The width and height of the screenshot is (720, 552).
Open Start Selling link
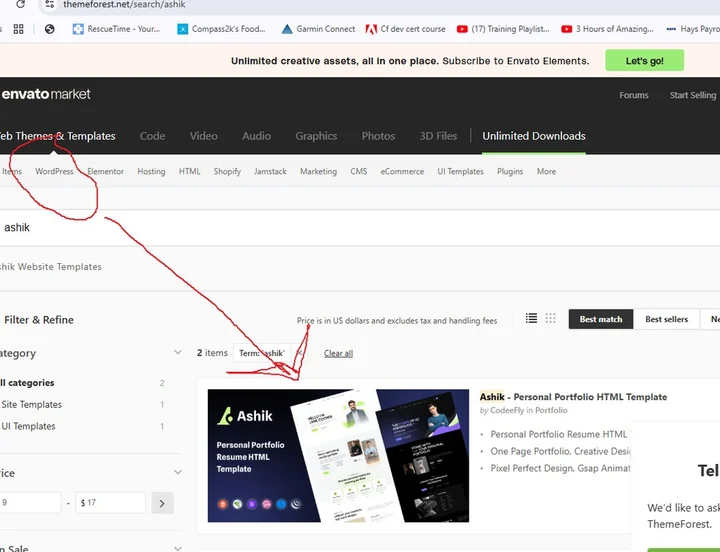point(692,95)
